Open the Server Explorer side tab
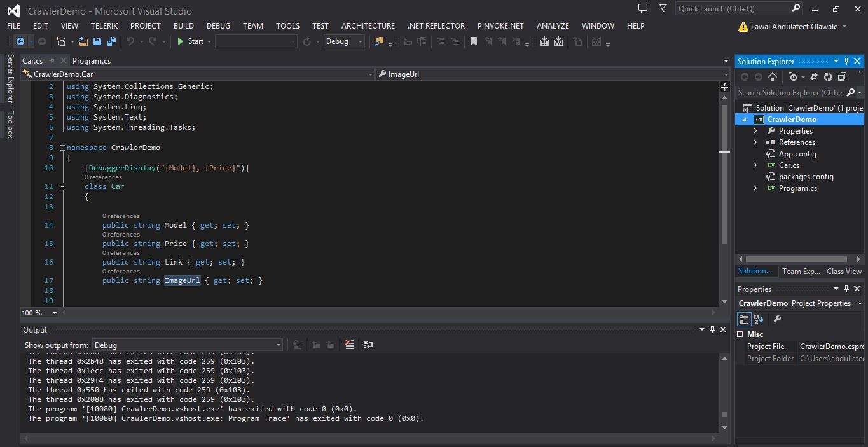The width and height of the screenshot is (868, 447). pyautogui.click(x=10, y=78)
